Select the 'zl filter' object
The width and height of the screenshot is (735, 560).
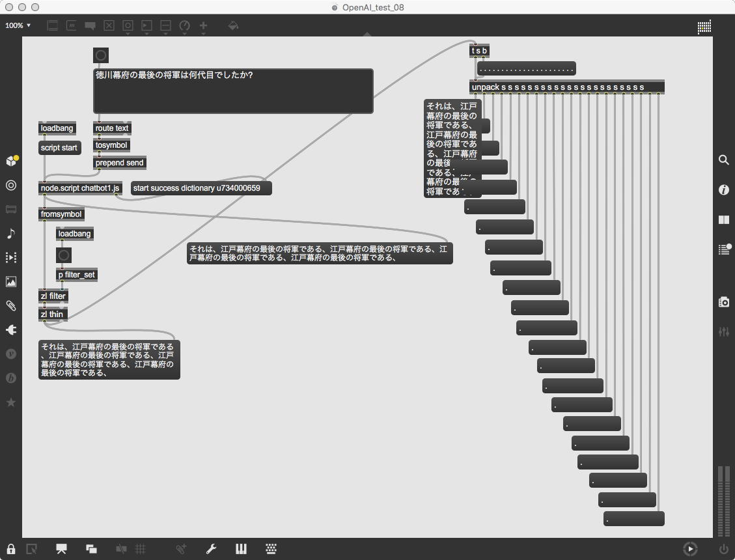click(x=53, y=296)
